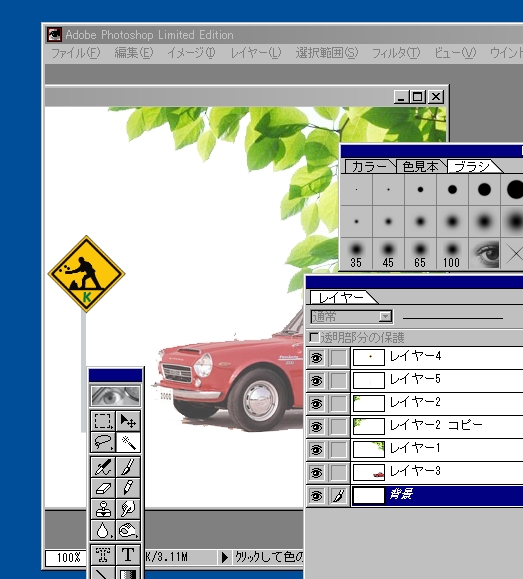Select the レイヤー4 thumbnail
The width and height of the screenshot is (523, 579).
click(369, 357)
